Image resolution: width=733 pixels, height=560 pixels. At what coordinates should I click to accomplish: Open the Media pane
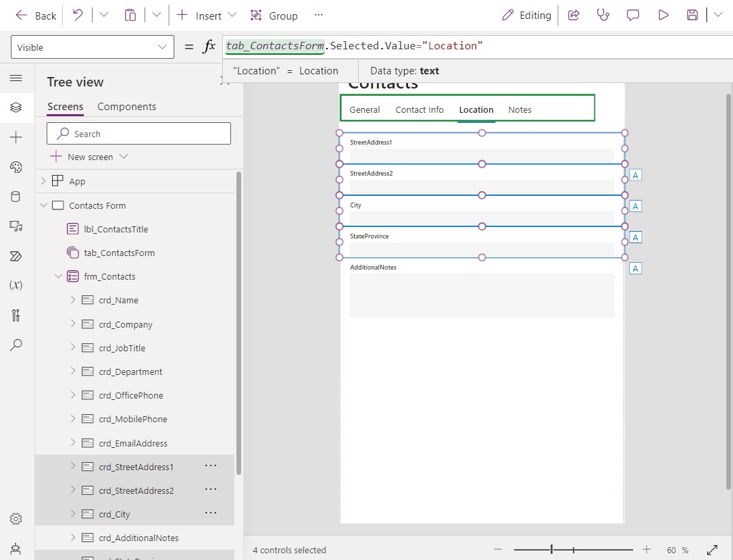pyautogui.click(x=17, y=226)
